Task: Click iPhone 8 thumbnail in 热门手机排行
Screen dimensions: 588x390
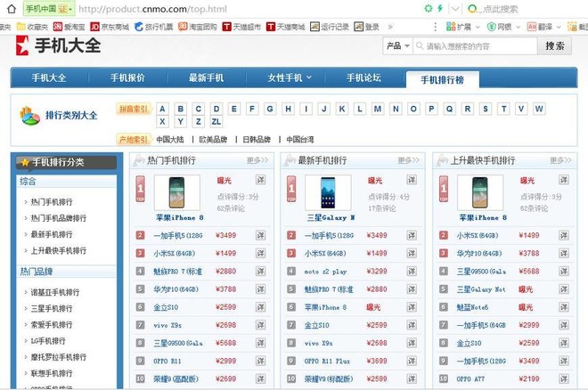Action: pyautogui.click(x=177, y=192)
